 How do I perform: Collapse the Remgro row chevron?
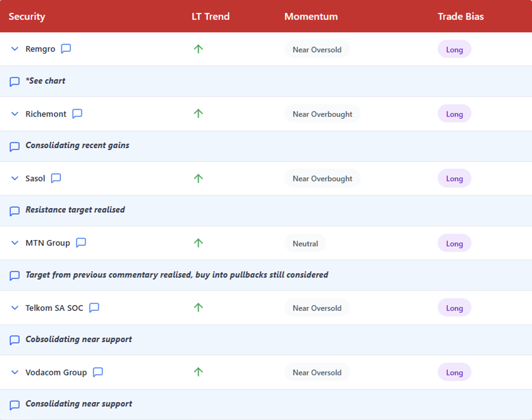(15, 49)
